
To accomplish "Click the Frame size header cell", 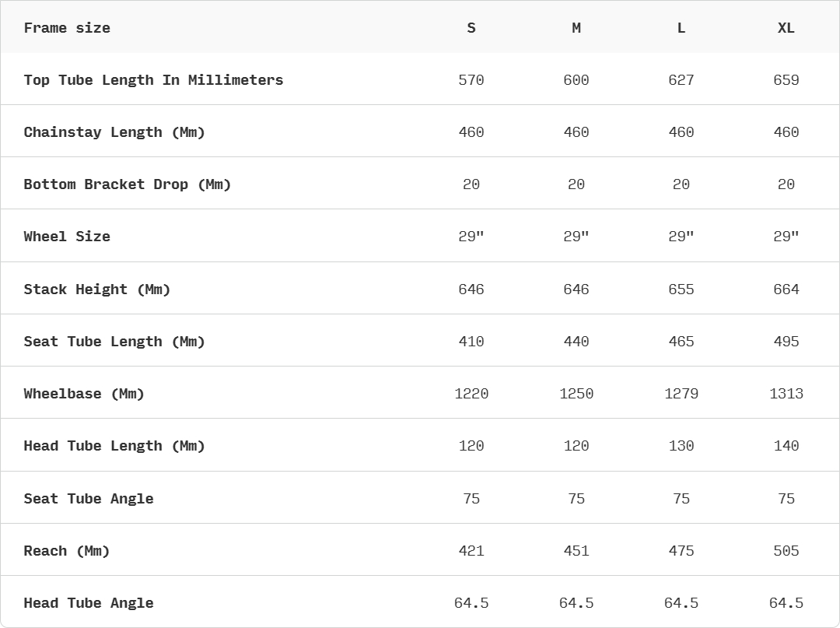I will coord(67,28).
